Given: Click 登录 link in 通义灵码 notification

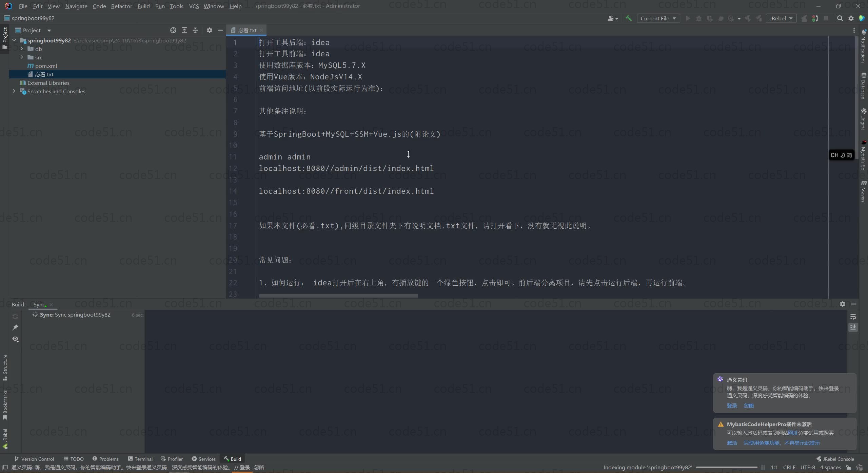Looking at the screenshot, I should pyautogui.click(x=732, y=406).
